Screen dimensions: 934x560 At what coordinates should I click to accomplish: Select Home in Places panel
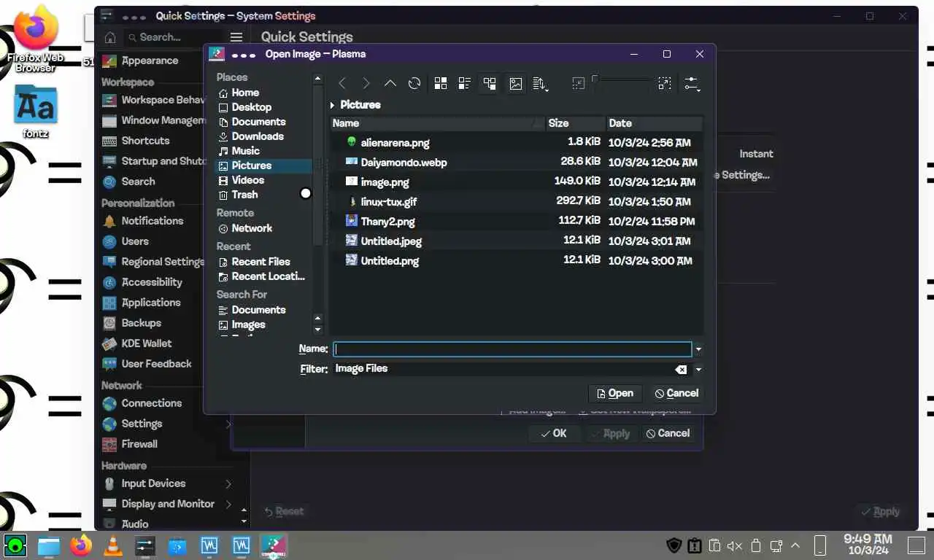point(264,93)
